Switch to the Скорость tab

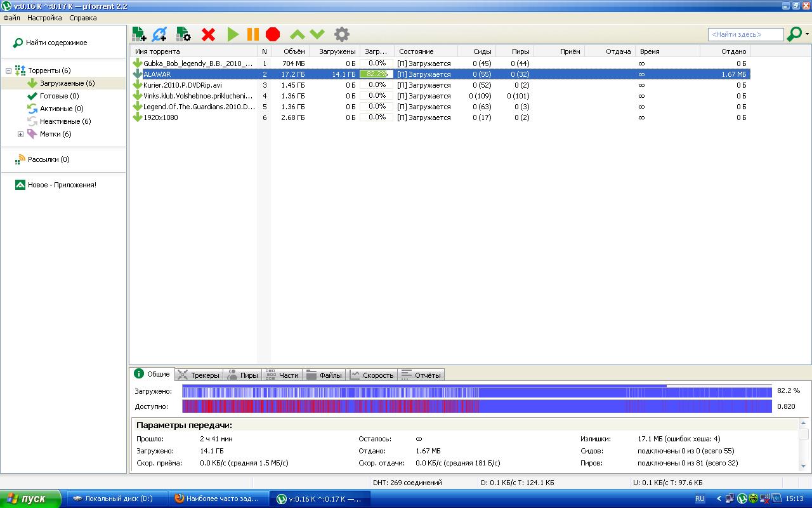pos(372,375)
